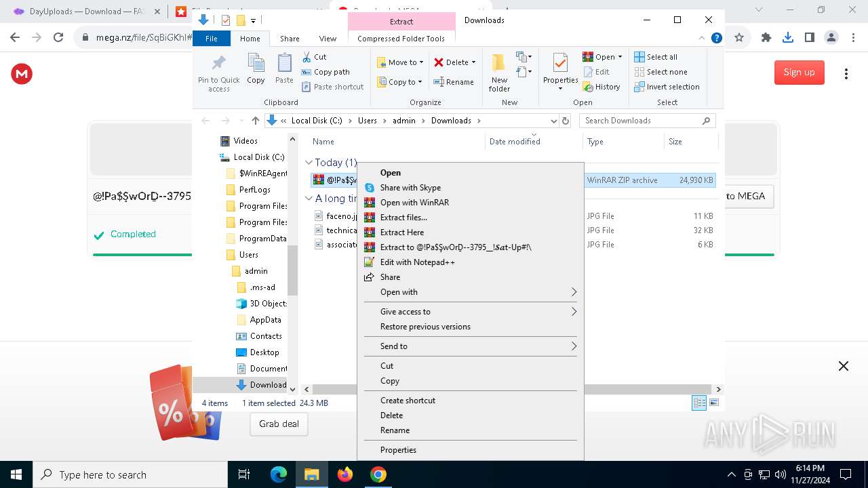Choose Edit with Notepad++
The image size is (868, 488).
tap(470, 262)
